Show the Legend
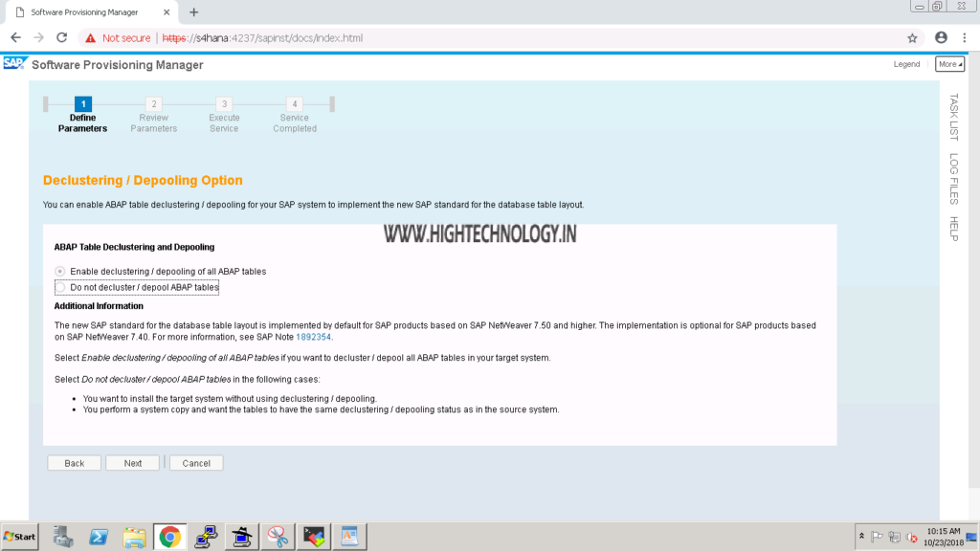Viewport: 980px width, 552px height. [x=906, y=64]
